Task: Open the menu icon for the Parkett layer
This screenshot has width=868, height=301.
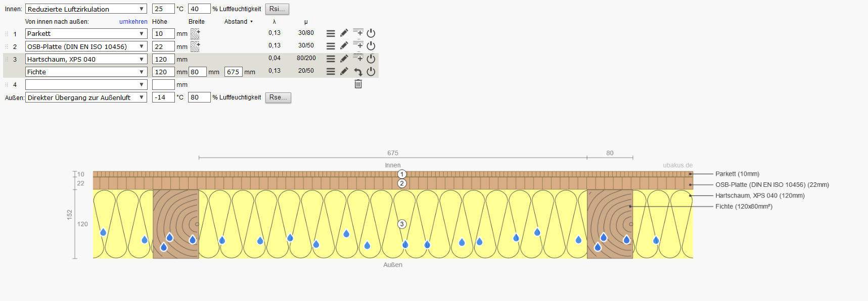Action: tap(331, 33)
